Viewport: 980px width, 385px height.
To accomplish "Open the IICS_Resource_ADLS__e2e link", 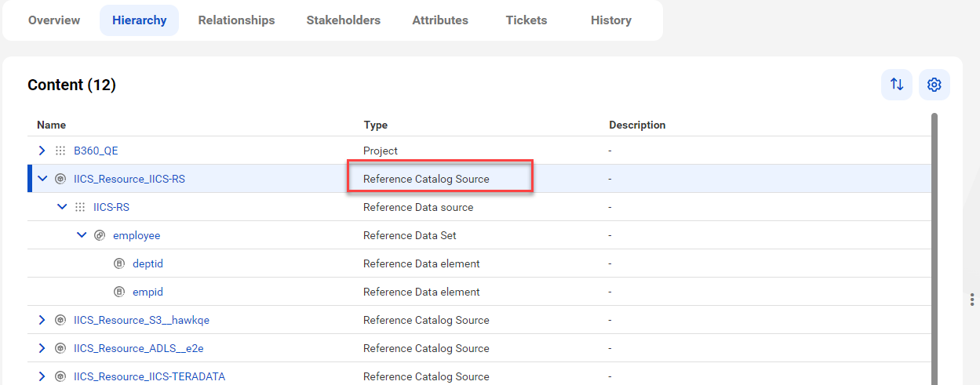I will (139, 348).
